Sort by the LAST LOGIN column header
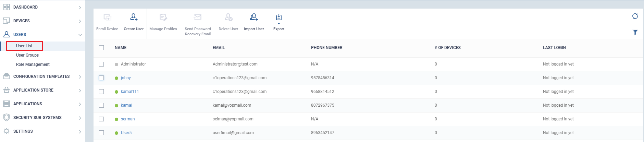This screenshot has width=644, height=142. point(554,48)
